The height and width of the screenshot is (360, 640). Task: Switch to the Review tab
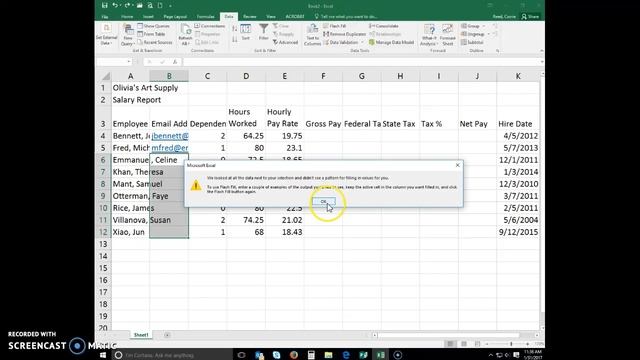point(249,17)
